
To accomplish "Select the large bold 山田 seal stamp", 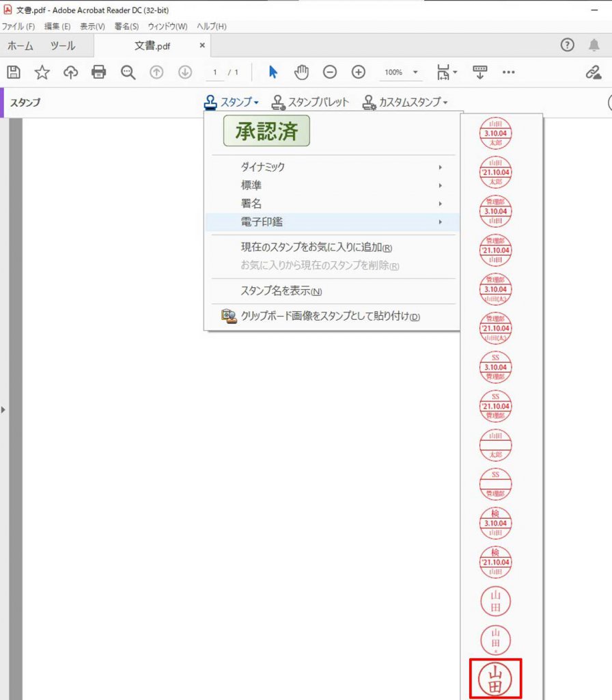I will pos(495,679).
